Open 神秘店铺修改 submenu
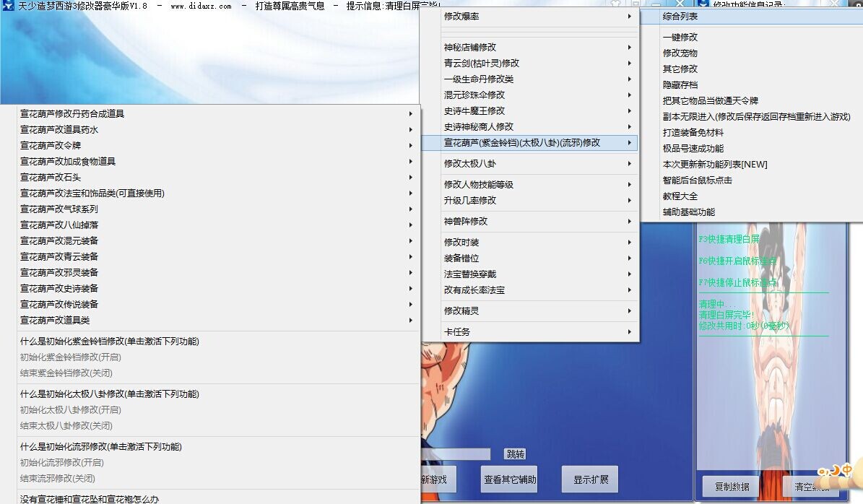Image resolution: width=863 pixels, height=504 pixels. [469, 47]
